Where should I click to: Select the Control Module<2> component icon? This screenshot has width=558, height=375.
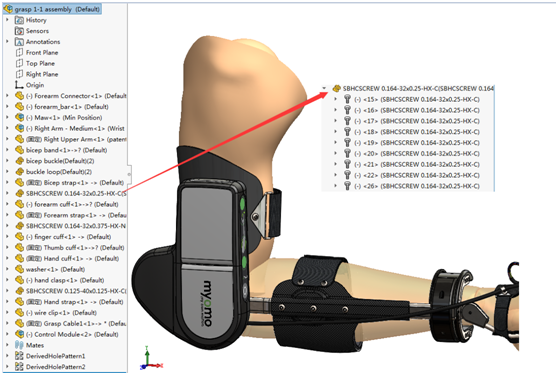[19, 334]
